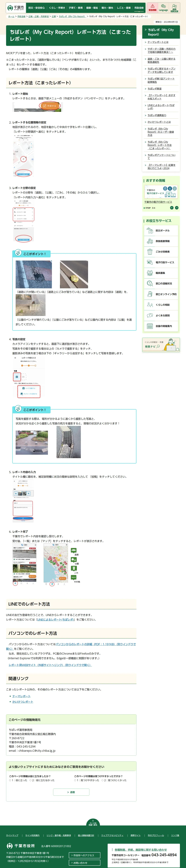Open 魅力・観光 menu
Screen dimensions: 186x868
click(107, 8)
